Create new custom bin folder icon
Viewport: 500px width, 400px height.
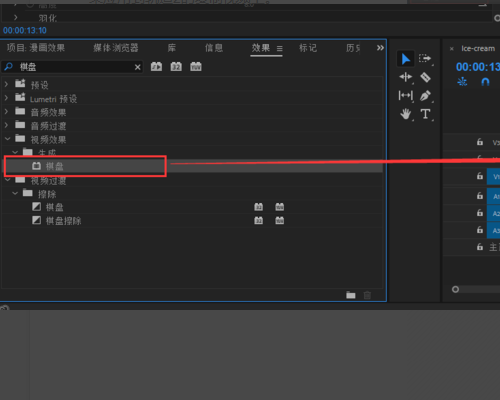click(x=351, y=295)
